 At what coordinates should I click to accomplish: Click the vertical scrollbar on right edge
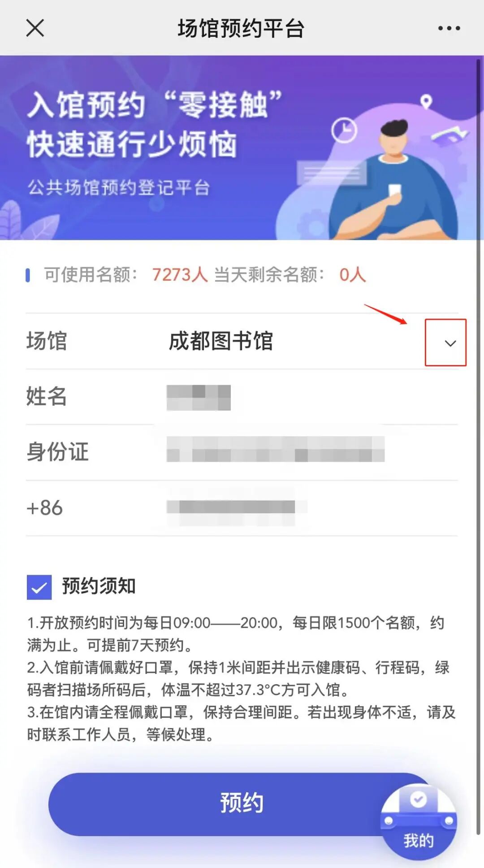coord(479,448)
